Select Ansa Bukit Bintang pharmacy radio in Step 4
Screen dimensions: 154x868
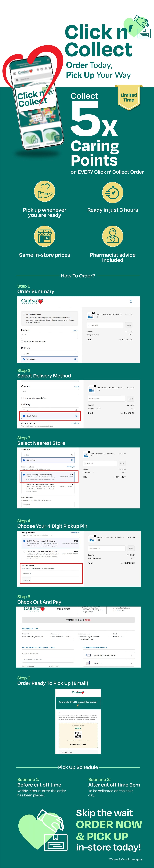pos(24,541)
